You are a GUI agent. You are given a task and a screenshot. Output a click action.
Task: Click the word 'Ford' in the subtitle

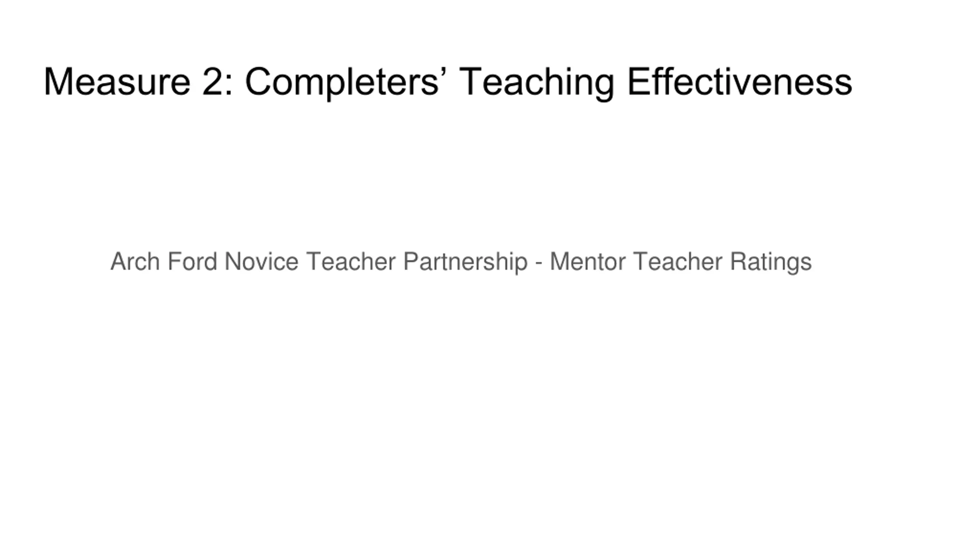[192, 261]
